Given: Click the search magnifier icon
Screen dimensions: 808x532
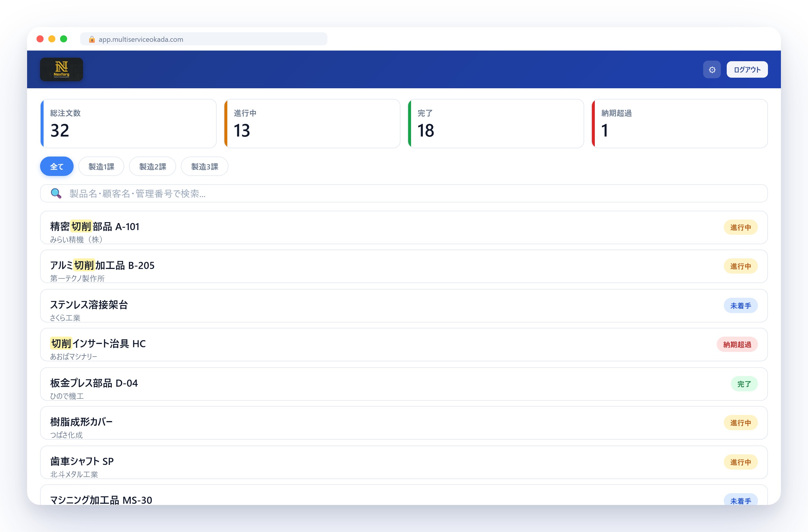Looking at the screenshot, I should click(56, 193).
